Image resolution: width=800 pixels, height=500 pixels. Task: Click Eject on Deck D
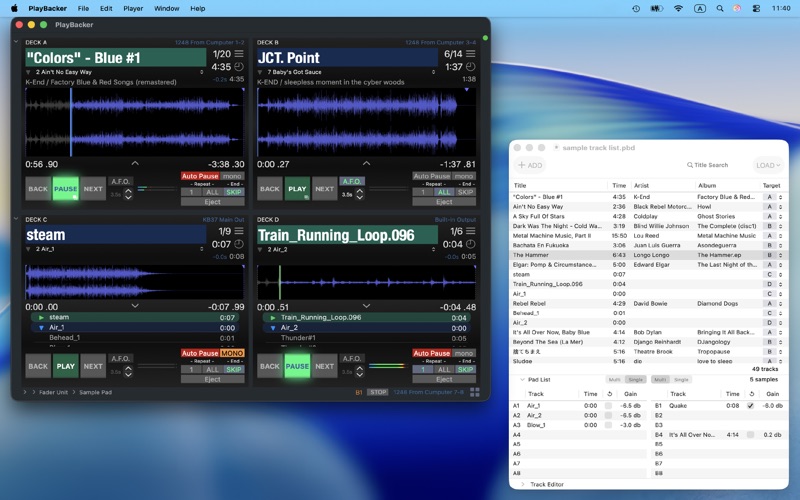pyautogui.click(x=444, y=379)
